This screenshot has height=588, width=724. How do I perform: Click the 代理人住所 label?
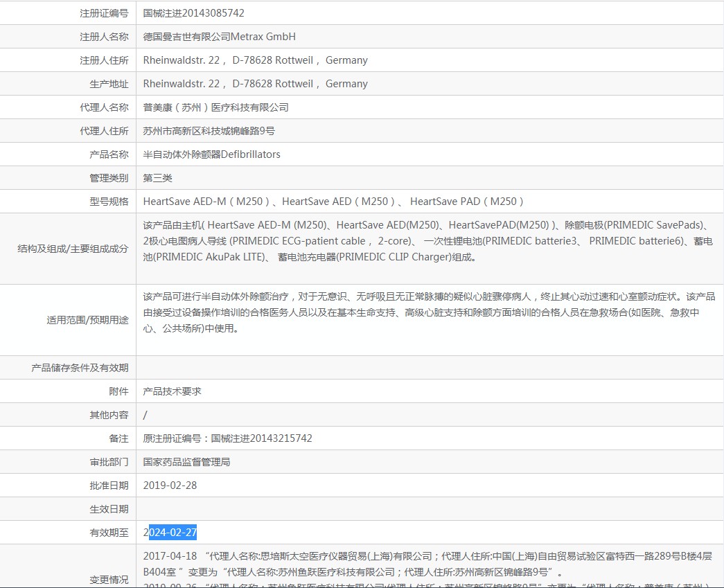[x=104, y=131]
